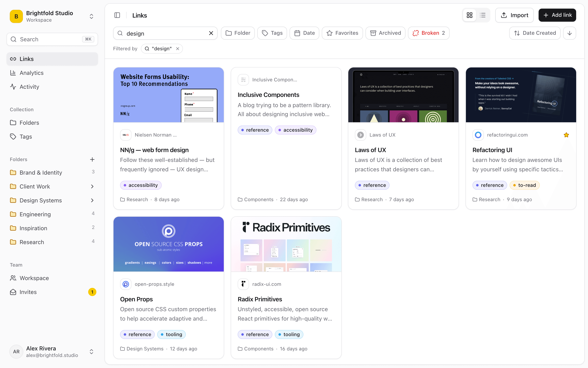
Task: Open Website Forms Usability thumbnail
Action: click(x=168, y=95)
